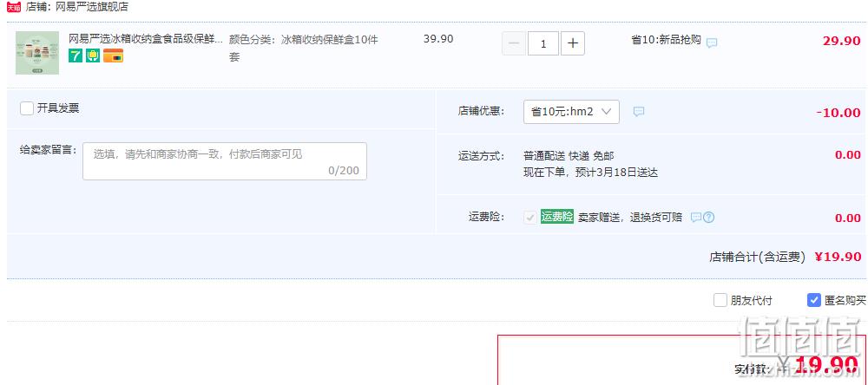Click the Tmall logo icon beside store name
The height and width of the screenshot is (385, 868).
click(14, 7)
